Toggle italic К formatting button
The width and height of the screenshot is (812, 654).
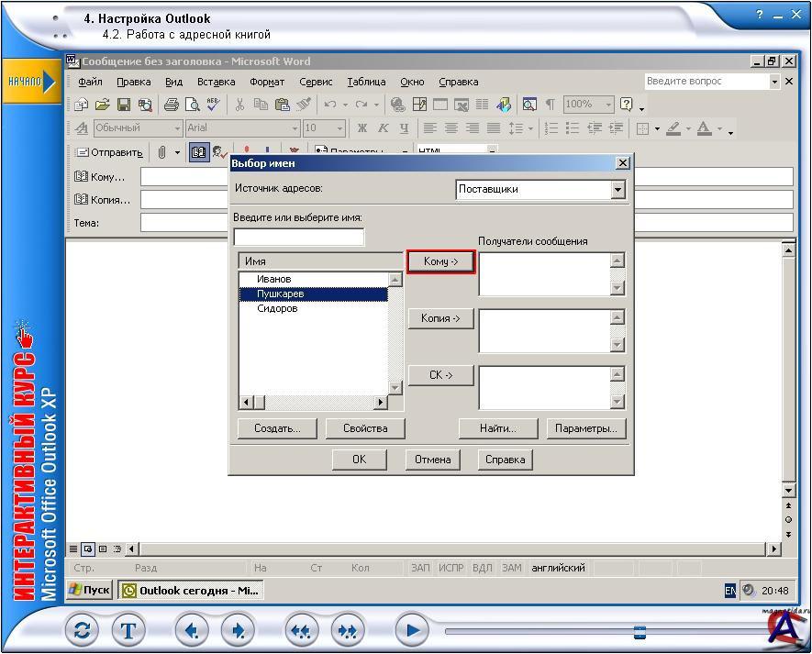[x=383, y=128]
